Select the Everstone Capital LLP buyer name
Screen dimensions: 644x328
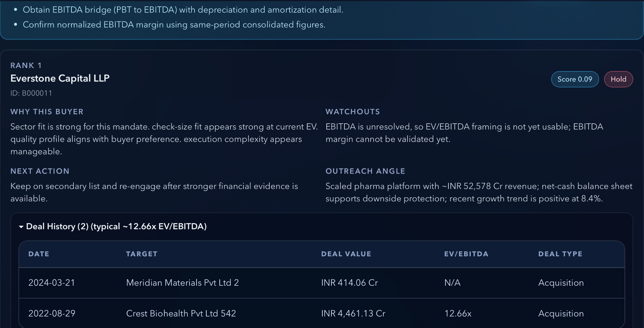point(60,78)
